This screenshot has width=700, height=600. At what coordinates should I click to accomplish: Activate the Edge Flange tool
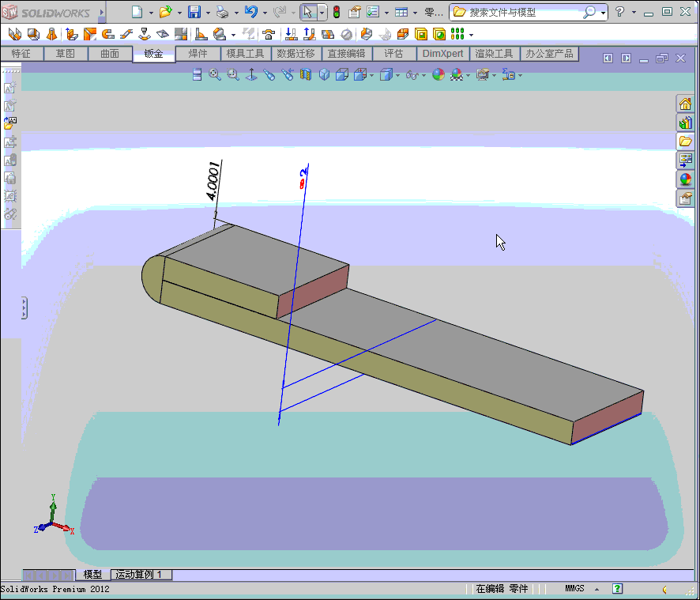[x=71, y=34]
